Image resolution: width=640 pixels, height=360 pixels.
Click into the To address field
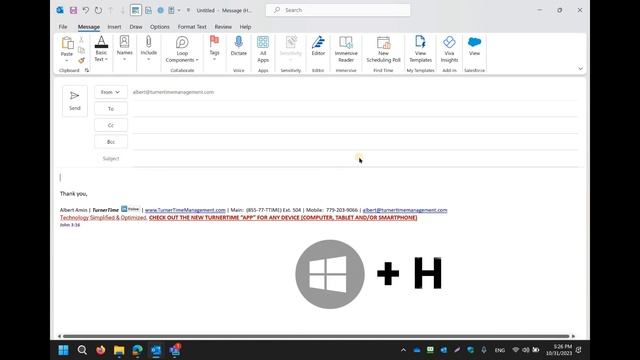[x=355, y=109]
